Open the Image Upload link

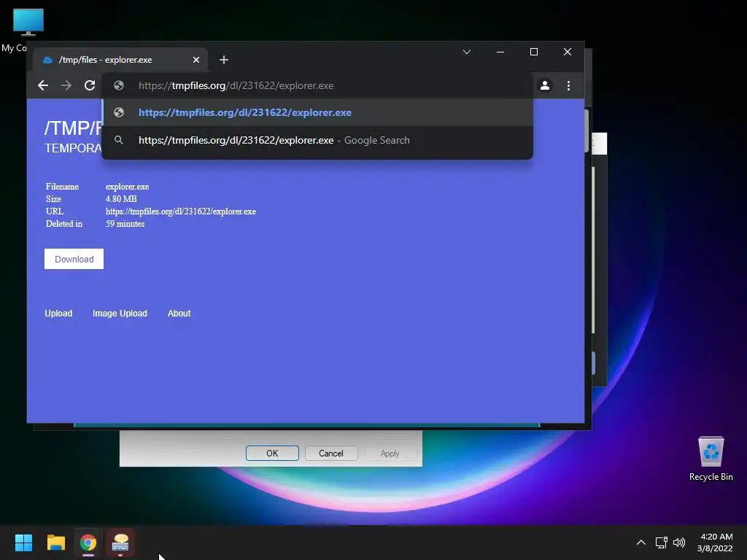(x=120, y=314)
